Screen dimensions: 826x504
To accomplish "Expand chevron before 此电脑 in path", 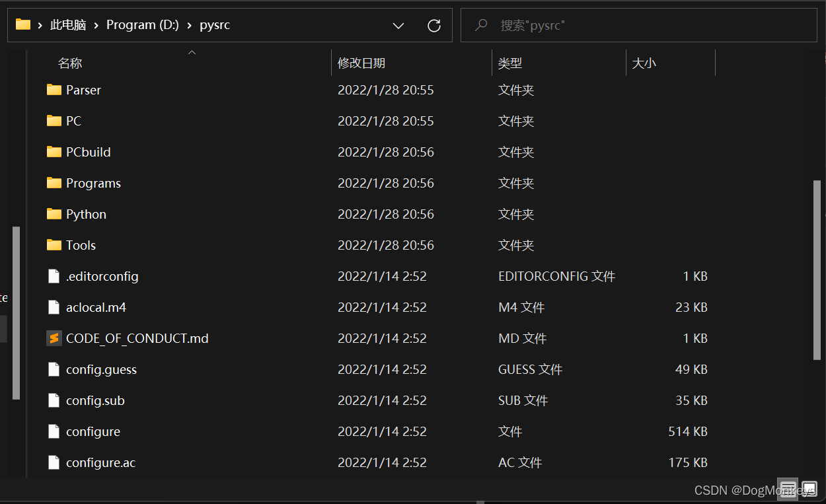I will coord(41,25).
